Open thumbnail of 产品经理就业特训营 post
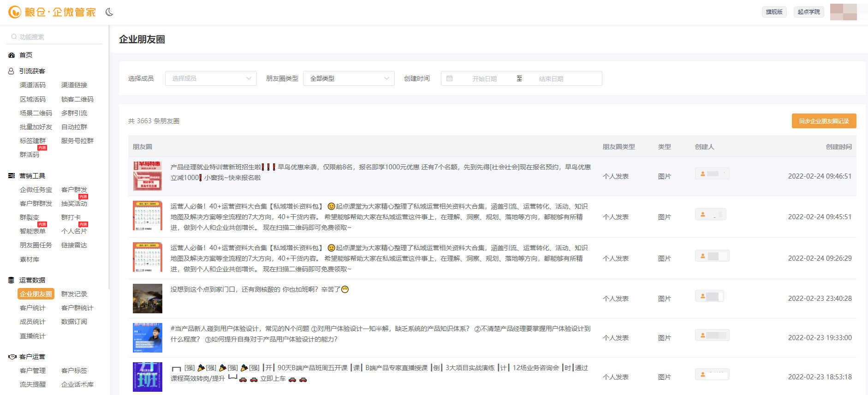 pyautogui.click(x=148, y=176)
